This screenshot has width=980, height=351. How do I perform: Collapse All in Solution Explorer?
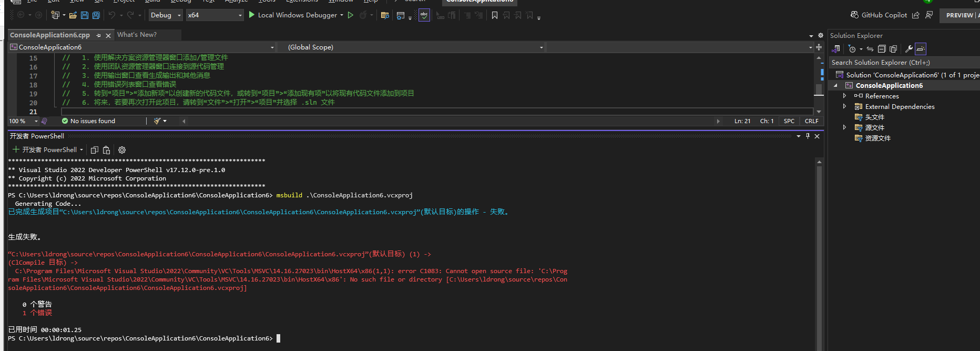[x=882, y=49]
